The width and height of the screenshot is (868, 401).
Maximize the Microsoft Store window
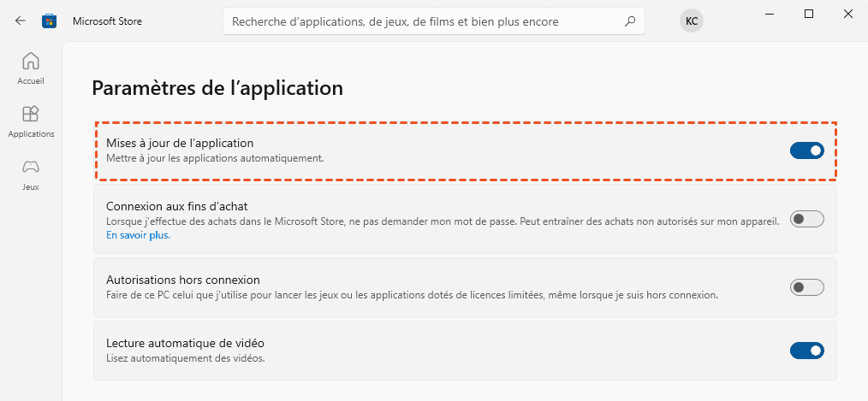pos(809,14)
